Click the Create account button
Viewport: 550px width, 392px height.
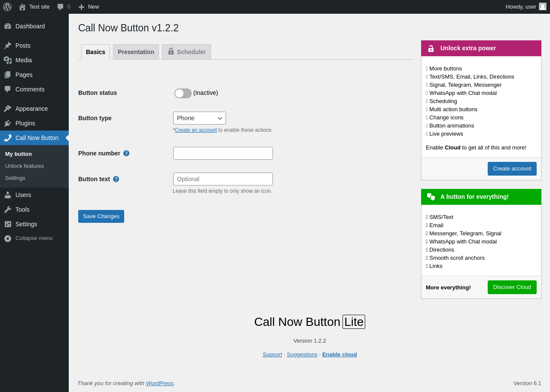click(512, 169)
